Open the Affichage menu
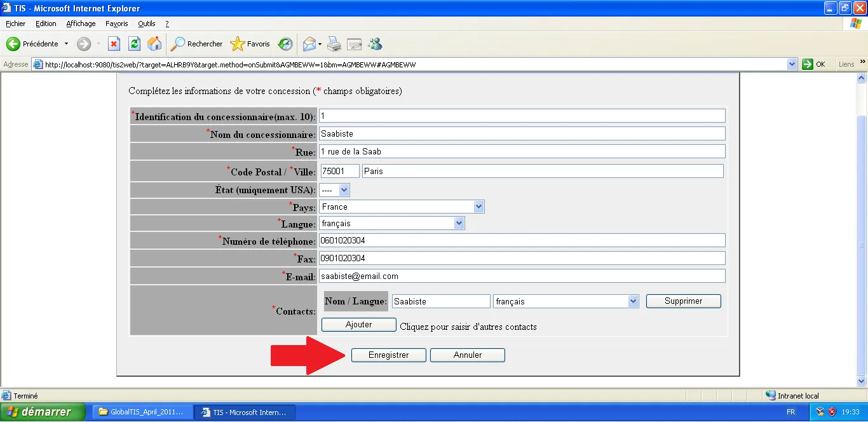The image size is (868, 422). (81, 24)
